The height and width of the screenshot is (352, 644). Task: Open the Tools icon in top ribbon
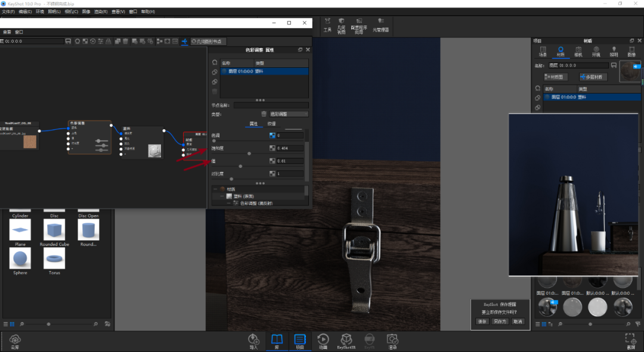click(x=327, y=25)
